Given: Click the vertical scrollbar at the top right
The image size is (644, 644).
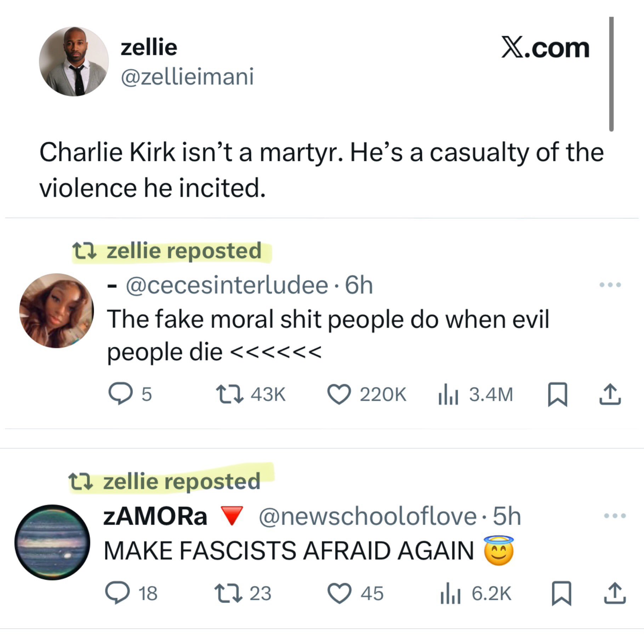Looking at the screenshot, I should point(611,74).
